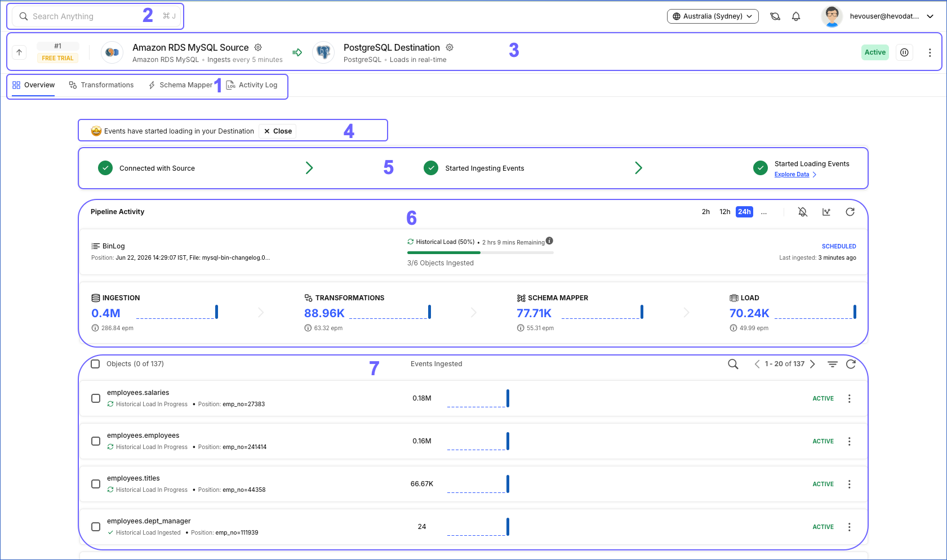Open the Amazon RDS MySQL Source settings gear
The width and height of the screenshot is (947, 560).
(x=258, y=47)
